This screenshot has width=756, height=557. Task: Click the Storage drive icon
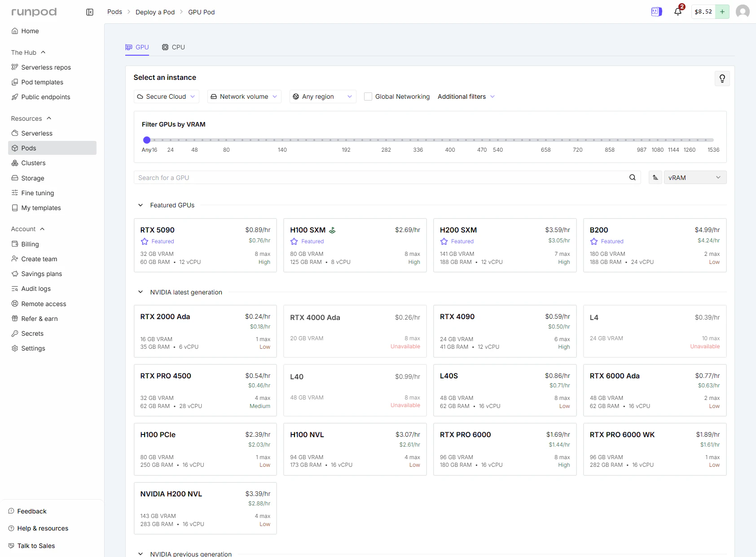pyautogui.click(x=15, y=178)
